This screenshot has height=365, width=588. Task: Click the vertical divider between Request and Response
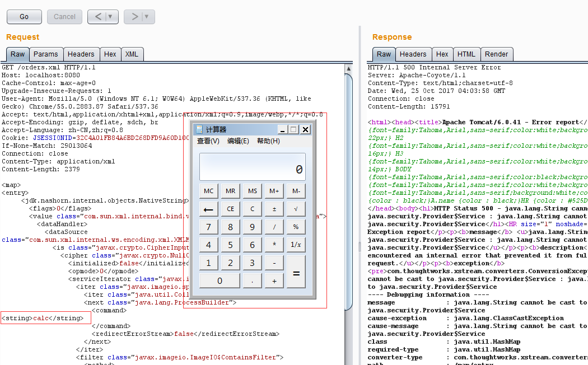pyautogui.click(x=360, y=195)
